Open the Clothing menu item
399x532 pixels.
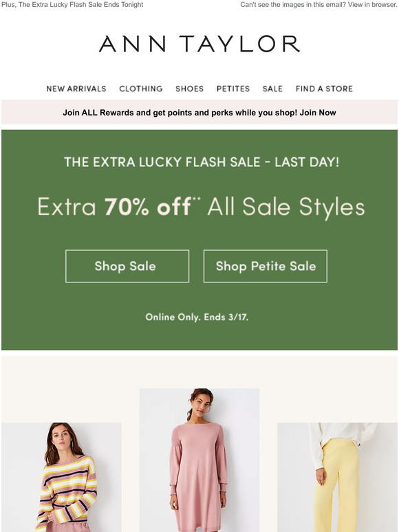click(140, 89)
